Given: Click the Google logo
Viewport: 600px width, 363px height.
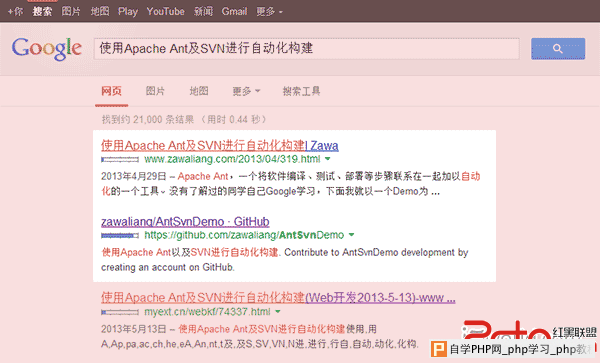Looking at the screenshot, I should (47, 49).
